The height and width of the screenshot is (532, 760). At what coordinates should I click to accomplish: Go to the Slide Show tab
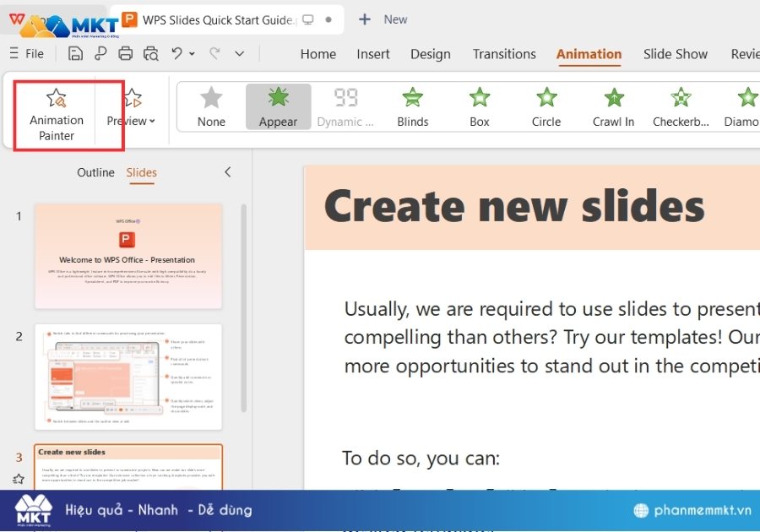(x=676, y=54)
